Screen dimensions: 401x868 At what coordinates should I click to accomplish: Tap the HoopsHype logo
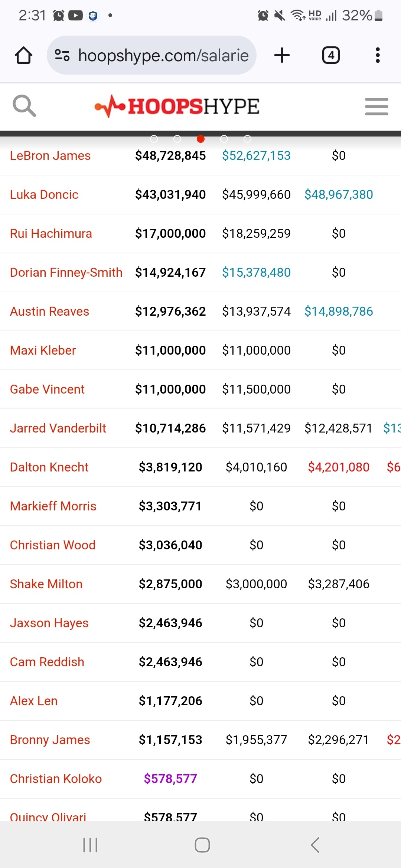pyautogui.click(x=177, y=106)
